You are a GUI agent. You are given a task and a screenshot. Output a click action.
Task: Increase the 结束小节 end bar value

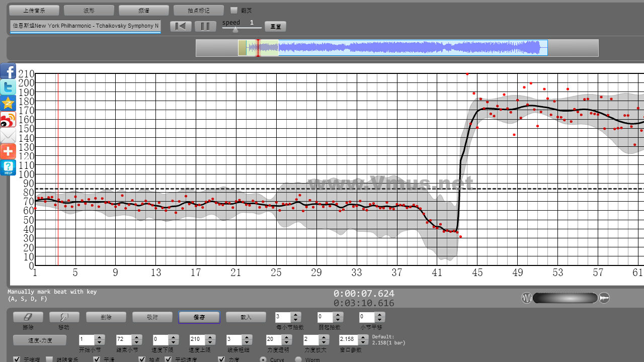(137, 337)
